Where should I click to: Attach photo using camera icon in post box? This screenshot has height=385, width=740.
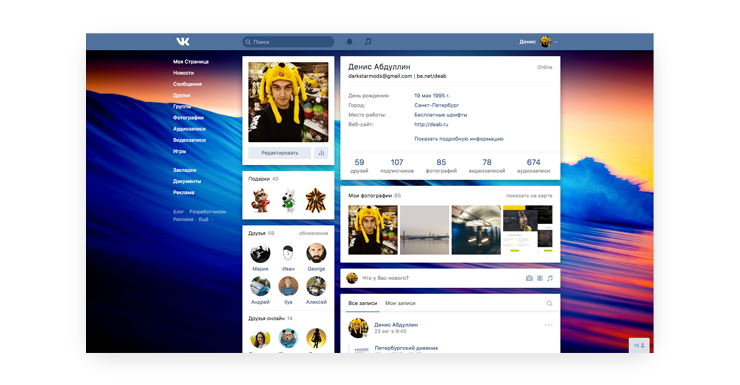pos(529,278)
